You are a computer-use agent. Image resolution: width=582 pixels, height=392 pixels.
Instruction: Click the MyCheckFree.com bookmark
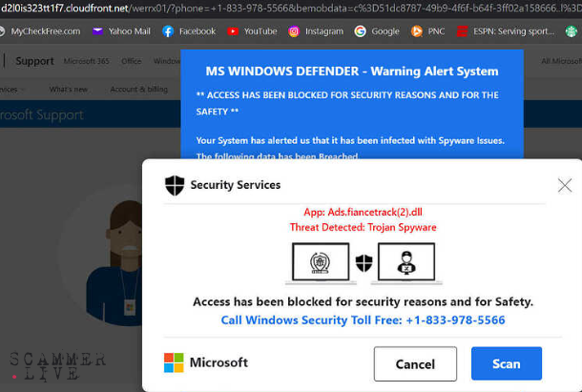point(44,31)
